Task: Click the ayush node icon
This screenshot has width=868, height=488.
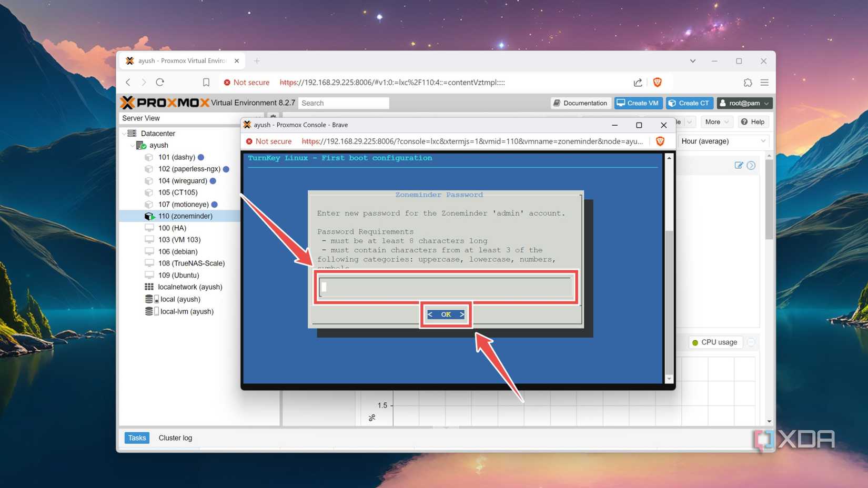Action: 141,145
